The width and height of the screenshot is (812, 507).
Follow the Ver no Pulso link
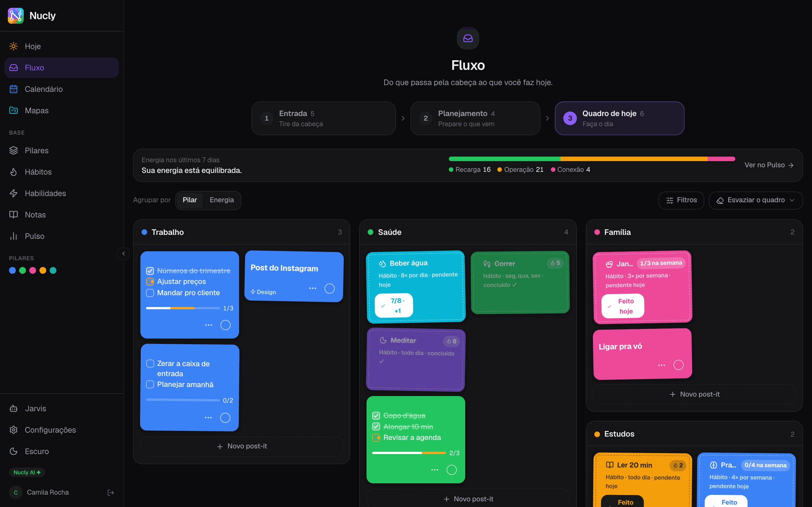point(769,165)
